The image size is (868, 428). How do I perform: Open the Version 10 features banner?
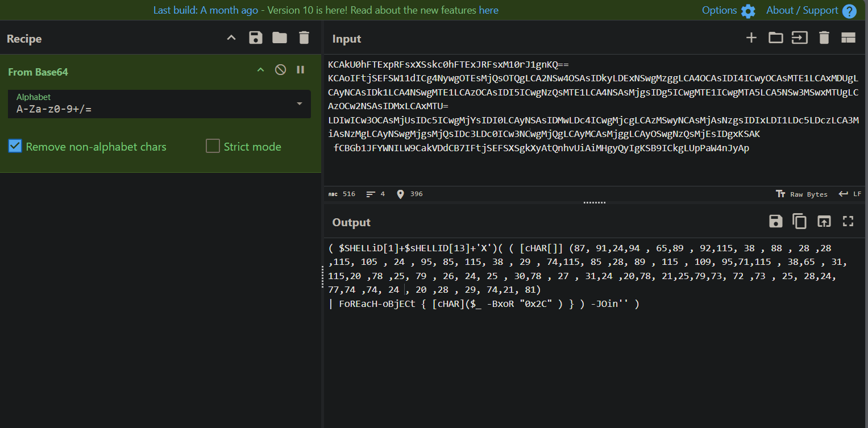click(x=326, y=10)
